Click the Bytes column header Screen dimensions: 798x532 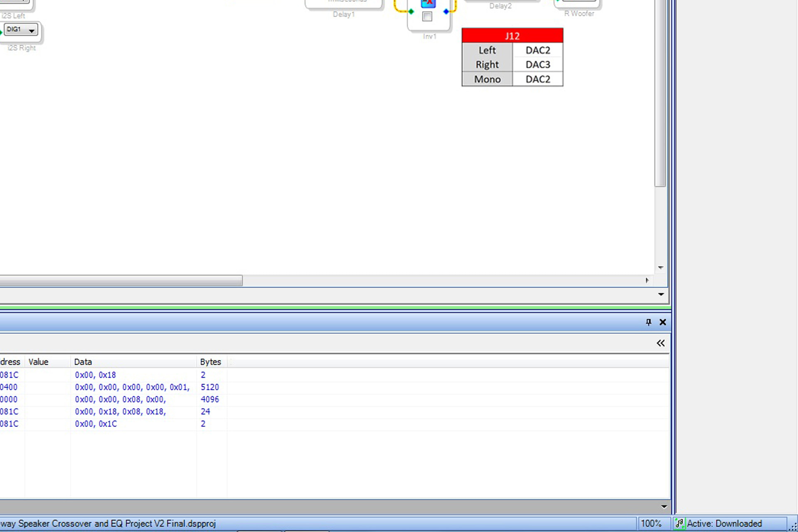pos(210,362)
